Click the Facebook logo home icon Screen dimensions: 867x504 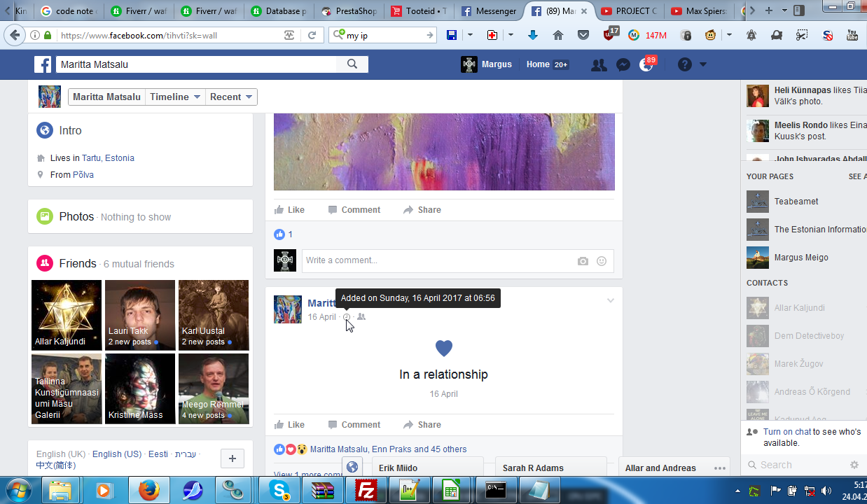[x=43, y=64]
